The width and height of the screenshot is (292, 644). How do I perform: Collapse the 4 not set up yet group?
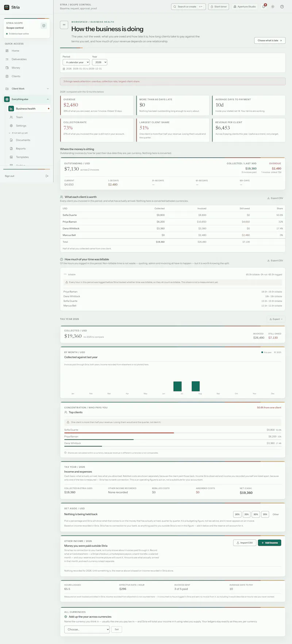tap(18, 133)
